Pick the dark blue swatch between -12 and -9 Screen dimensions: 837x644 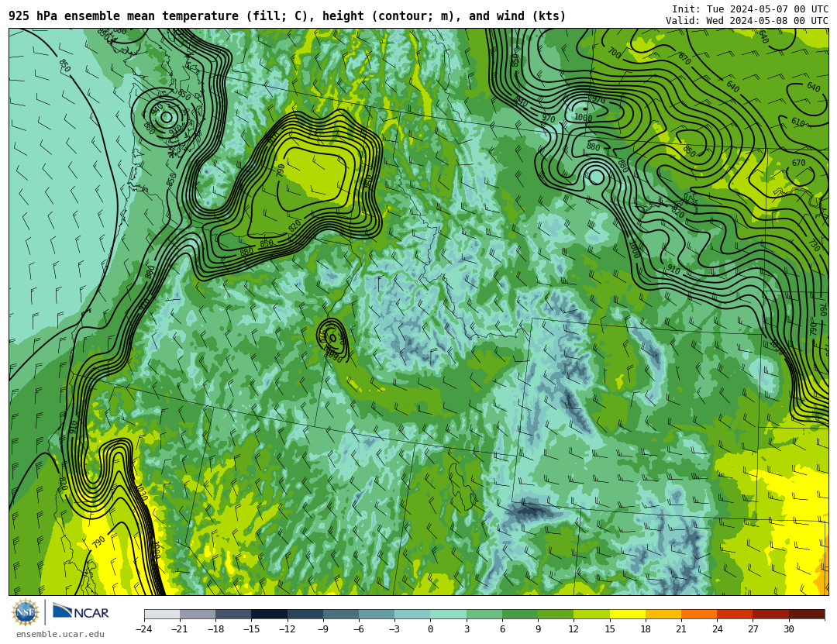coord(305,614)
